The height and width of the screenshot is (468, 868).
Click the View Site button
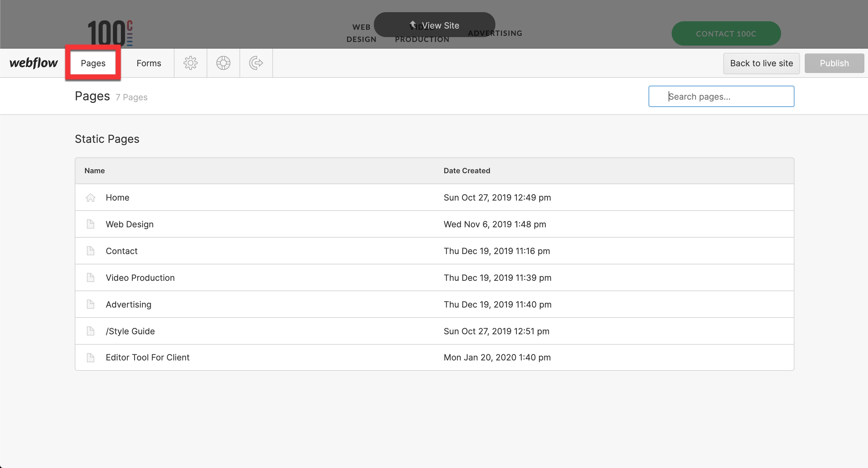434,25
